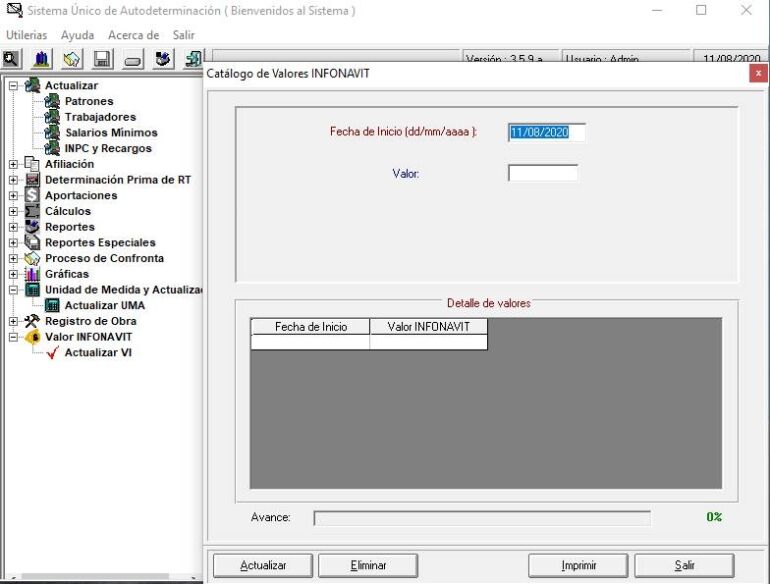Click the Registro de Obra tools icon
This screenshot has height=584, width=770.
click(32, 321)
